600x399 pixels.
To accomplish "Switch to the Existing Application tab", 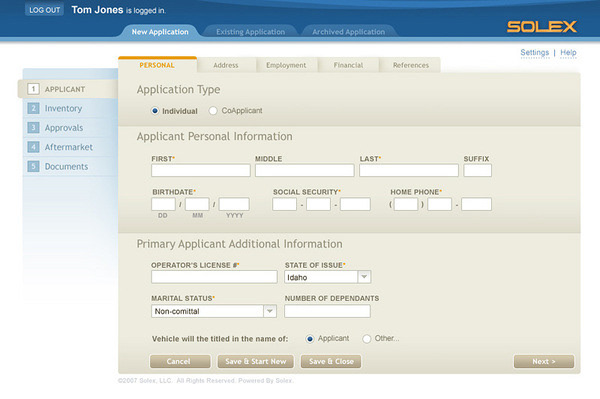I will click(250, 32).
